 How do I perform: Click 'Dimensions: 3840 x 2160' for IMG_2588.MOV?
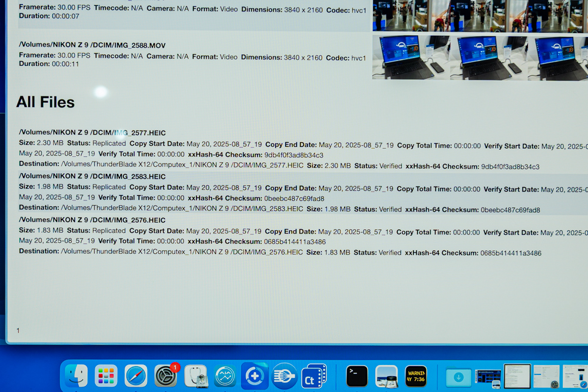(282, 58)
